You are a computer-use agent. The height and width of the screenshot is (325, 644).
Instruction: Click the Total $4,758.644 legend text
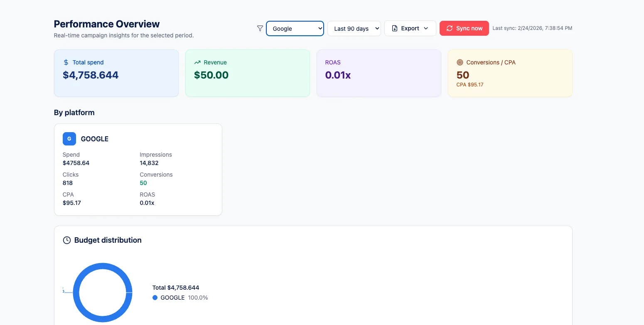point(176,288)
